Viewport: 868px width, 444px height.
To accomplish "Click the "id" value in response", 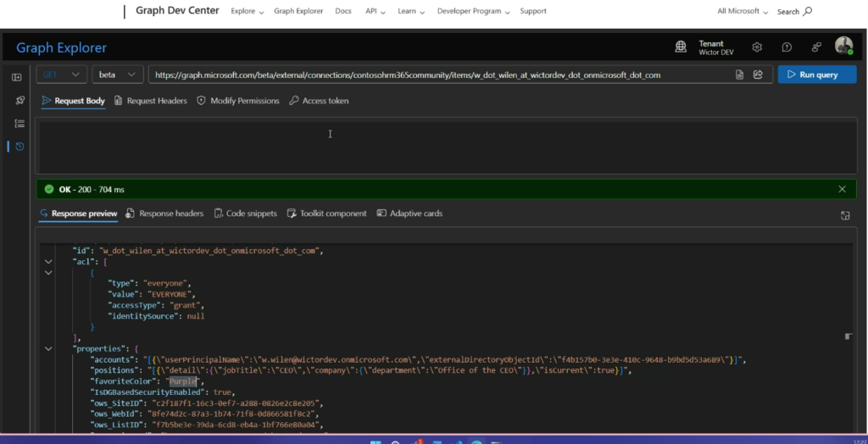I will [x=209, y=251].
